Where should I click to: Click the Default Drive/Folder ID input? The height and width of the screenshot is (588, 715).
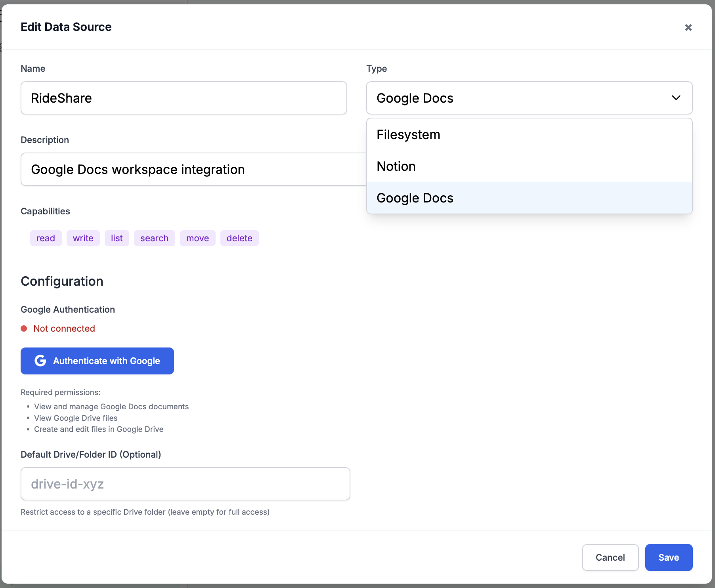(x=185, y=484)
